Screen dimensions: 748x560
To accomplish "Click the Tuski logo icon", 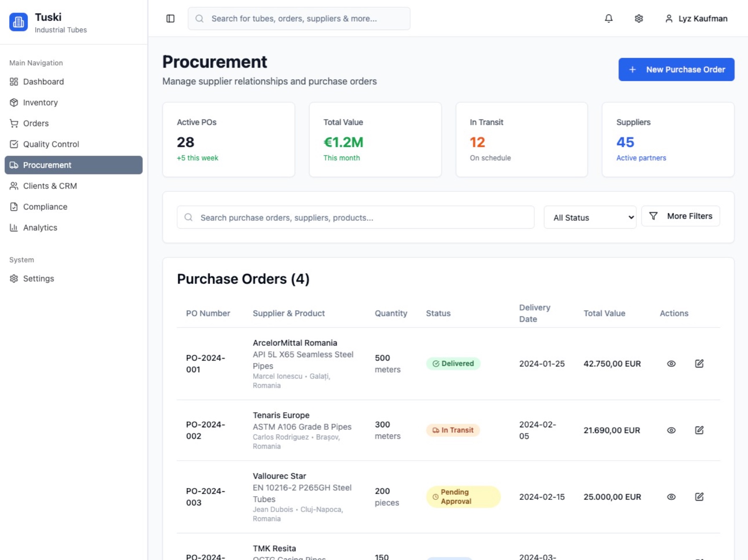I will tap(18, 22).
